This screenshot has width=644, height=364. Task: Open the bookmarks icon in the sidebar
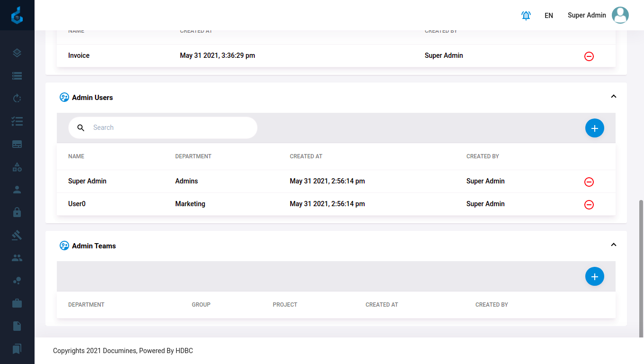coord(17,349)
